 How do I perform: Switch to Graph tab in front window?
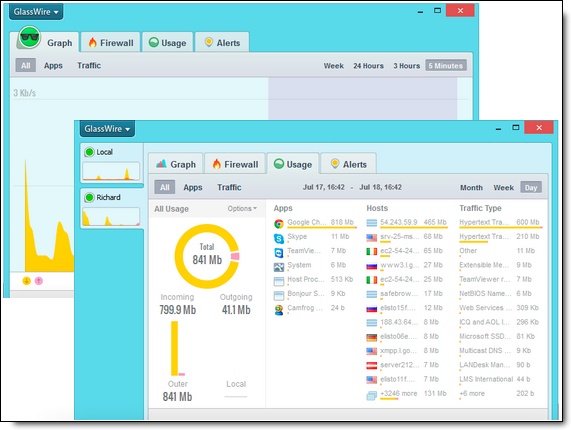176,164
